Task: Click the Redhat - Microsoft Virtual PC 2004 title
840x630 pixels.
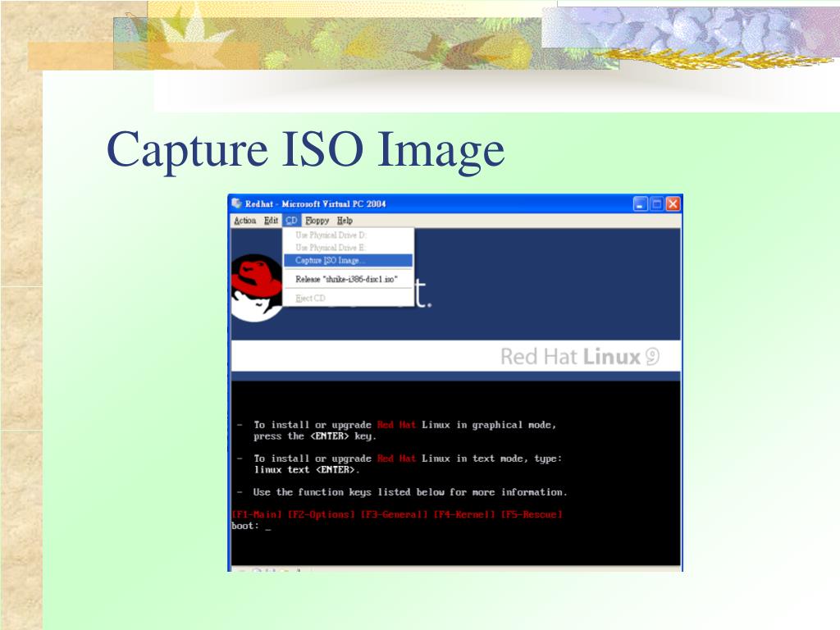Action: (x=316, y=204)
